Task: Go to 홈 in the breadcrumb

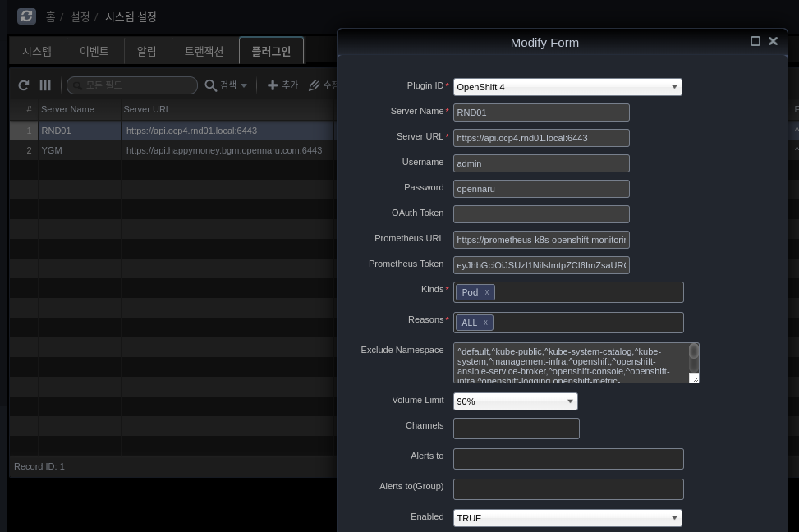Action: [50, 16]
